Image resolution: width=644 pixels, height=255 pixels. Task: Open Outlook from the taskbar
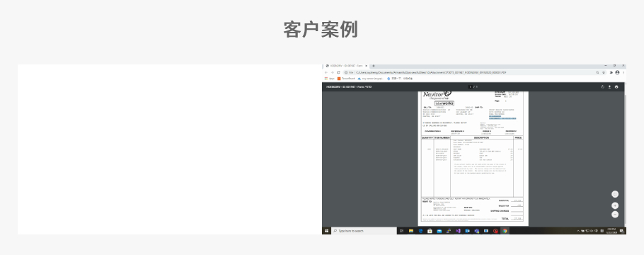467,231
